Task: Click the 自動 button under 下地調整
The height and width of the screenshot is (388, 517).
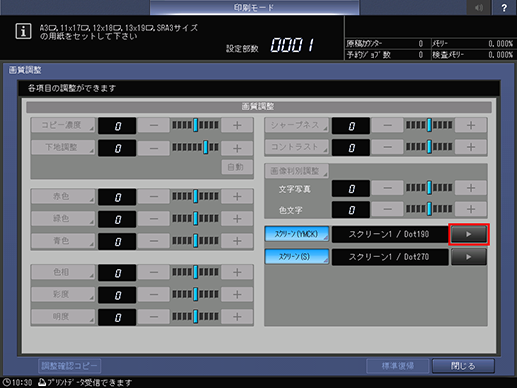Action: point(237,167)
